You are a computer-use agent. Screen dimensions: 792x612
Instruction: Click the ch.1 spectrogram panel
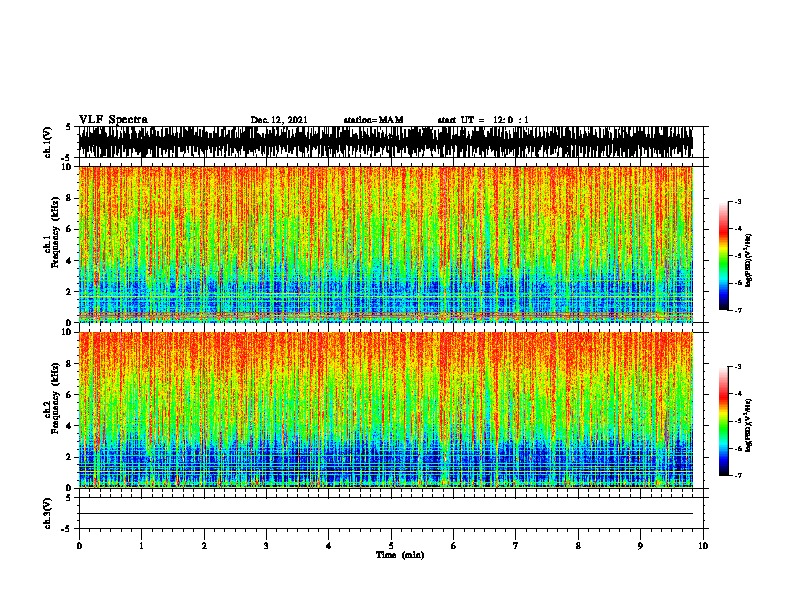[385, 244]
